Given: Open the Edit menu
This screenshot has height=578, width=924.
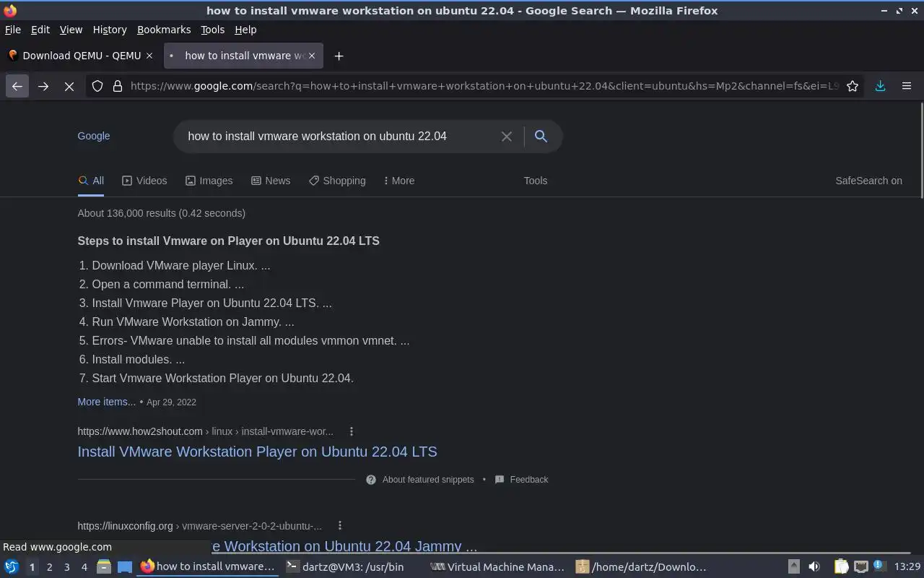Looking at the screenshot, I should click(40, 30).
